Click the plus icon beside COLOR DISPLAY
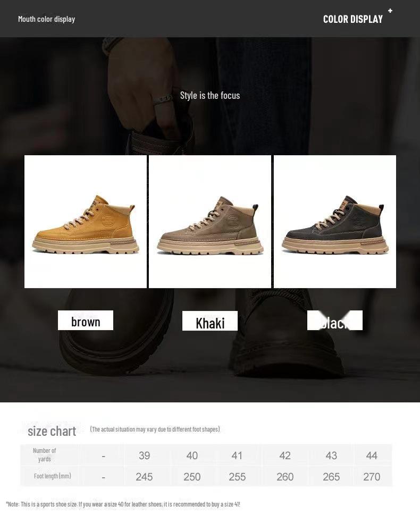420x531 pixels. (x=390, y=11)
